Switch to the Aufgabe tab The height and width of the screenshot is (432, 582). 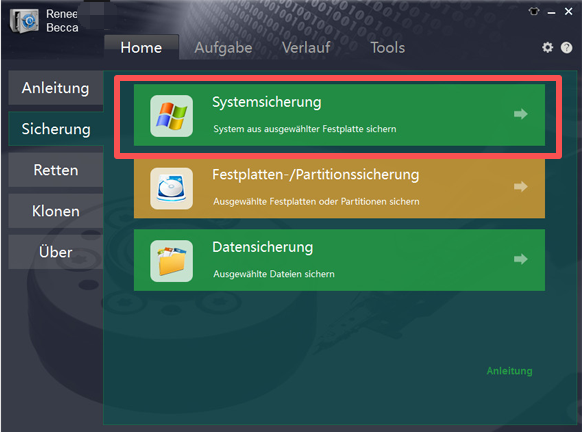coord(223,48)
